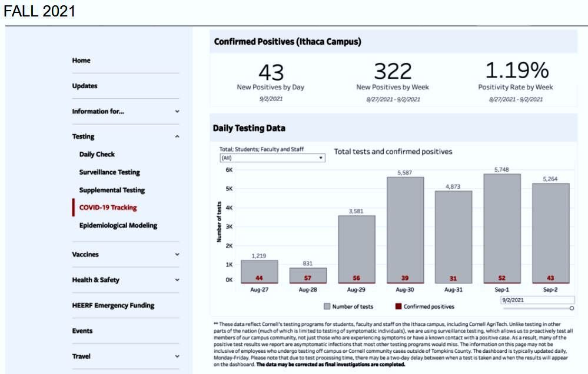
Task: Click Number of tests legend swatch
Action: point(327,306)
